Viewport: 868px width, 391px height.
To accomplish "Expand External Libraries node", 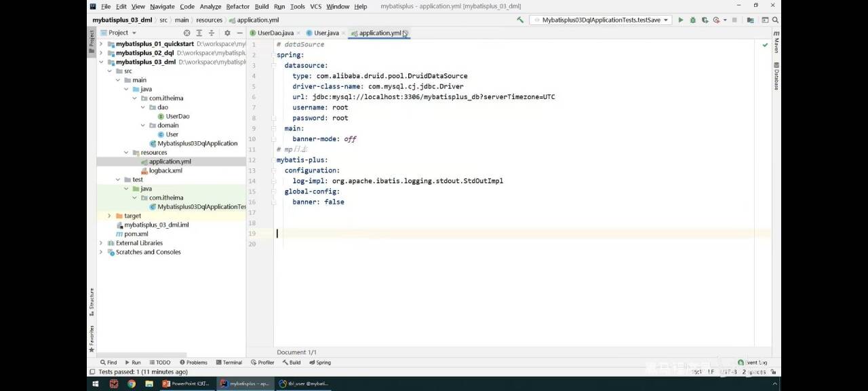I will 101,243.
